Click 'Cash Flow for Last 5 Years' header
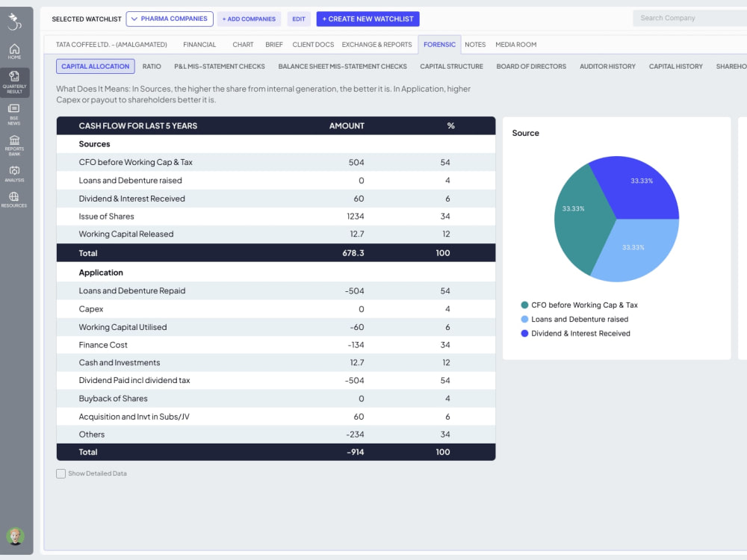747x560 pixels. [x=138, y=125]
